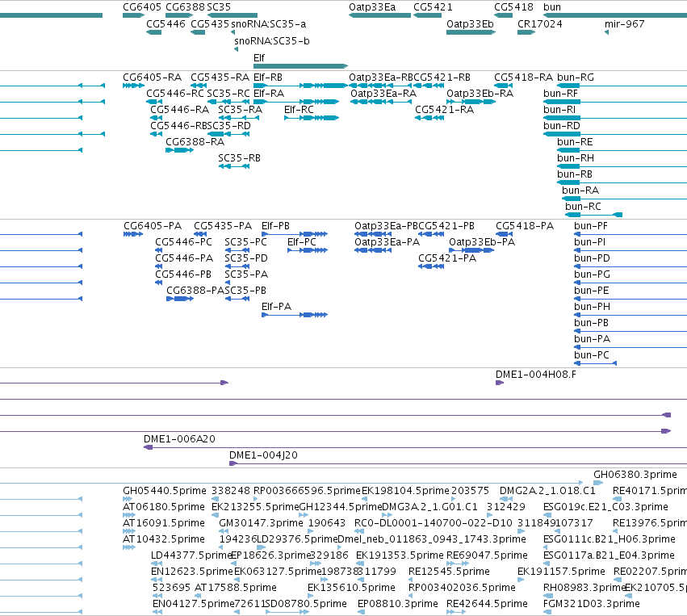Screen dimensions: 687x616
Task: Select clone DME1-004J20
Action: [x=458, y=463]
